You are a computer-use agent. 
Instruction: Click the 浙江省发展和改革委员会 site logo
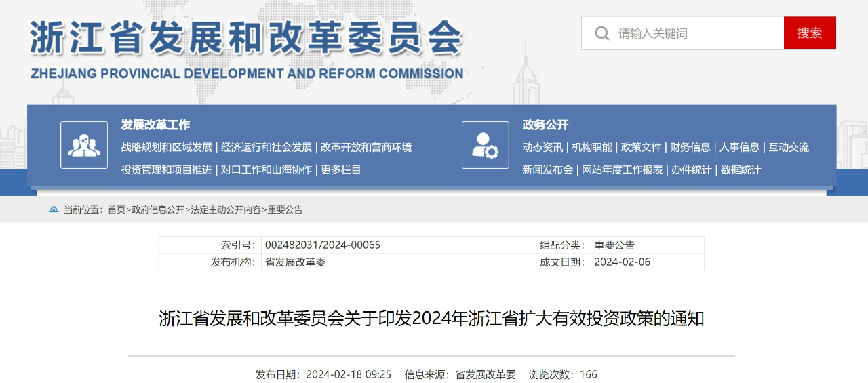click(247, 49)
